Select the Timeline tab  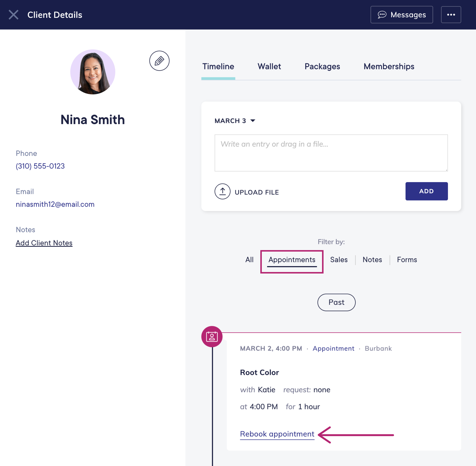tap(218, 66)
